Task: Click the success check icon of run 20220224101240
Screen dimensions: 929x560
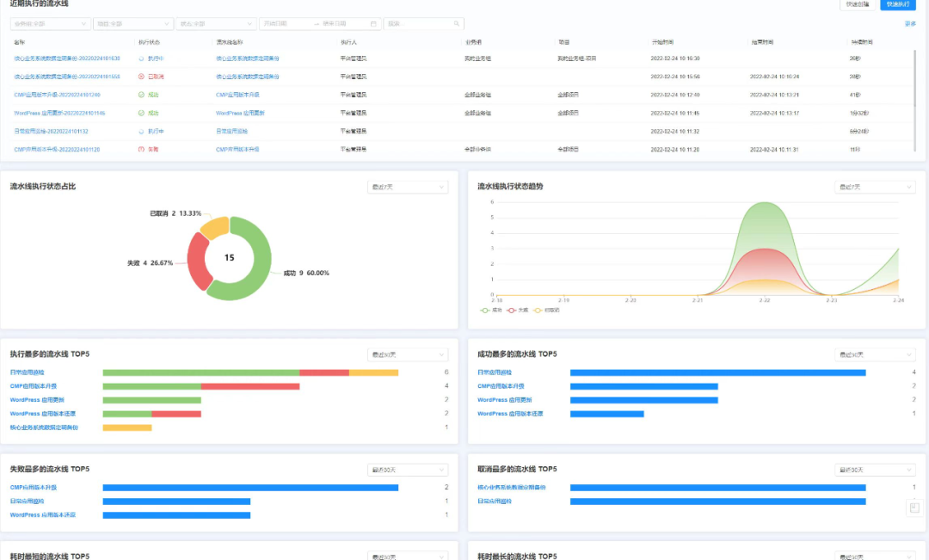Action: coord(141,95)
